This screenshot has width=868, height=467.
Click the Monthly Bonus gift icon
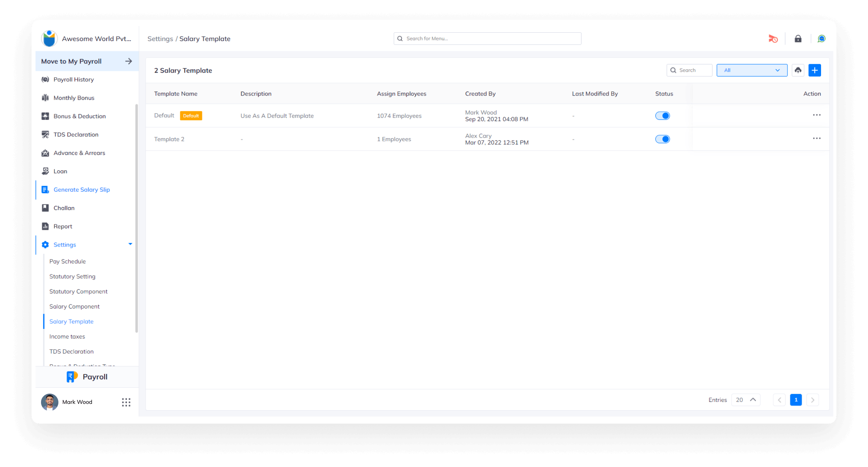45,98
